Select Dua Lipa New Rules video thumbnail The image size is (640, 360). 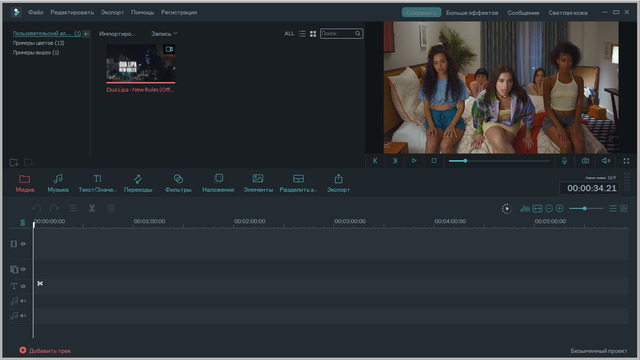(141, 63)
